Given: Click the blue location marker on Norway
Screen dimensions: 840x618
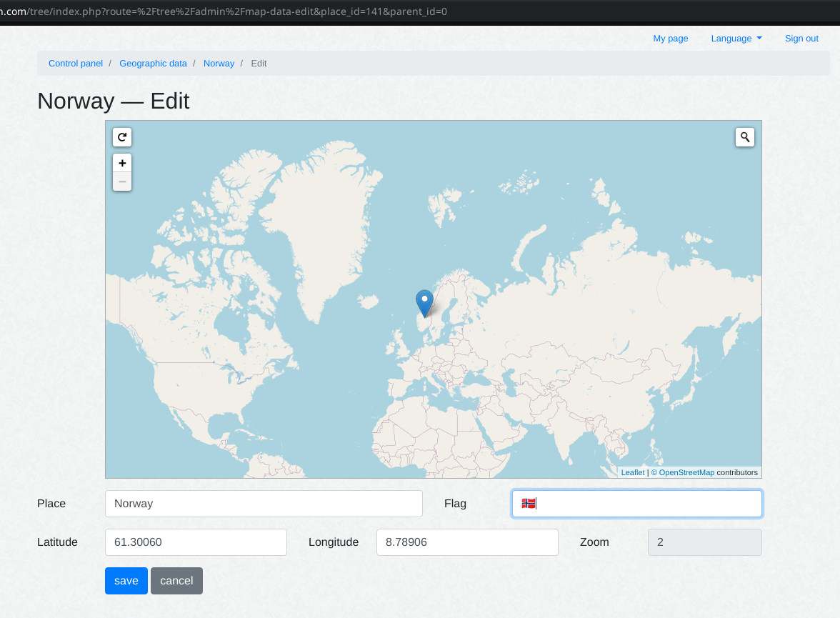Looking at the screenshot, I should coord(424,304).
